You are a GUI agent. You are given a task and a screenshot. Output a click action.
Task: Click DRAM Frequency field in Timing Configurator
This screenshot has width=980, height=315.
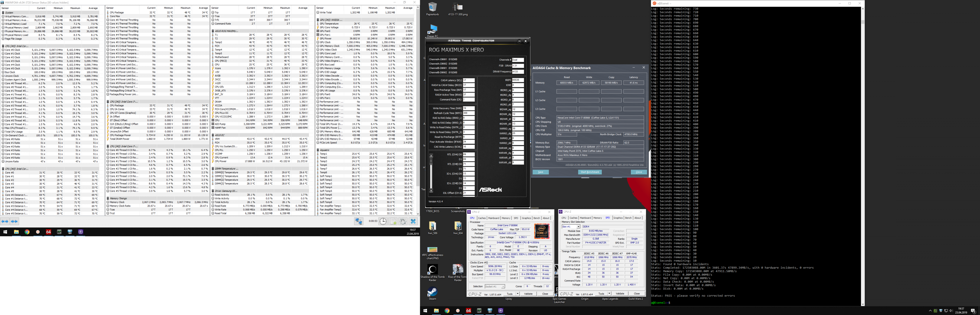[x=518, y=71]
